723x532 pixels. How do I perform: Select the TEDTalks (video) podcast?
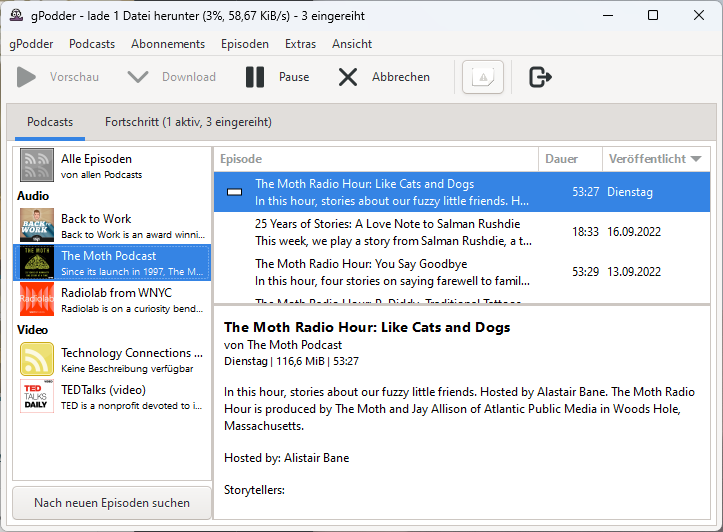click(x=112, y=396)
